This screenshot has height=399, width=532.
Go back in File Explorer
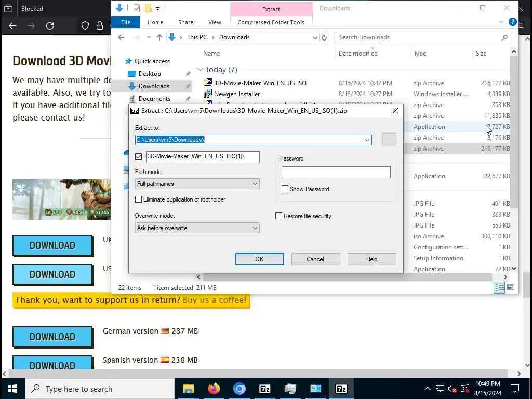[121, 37]
